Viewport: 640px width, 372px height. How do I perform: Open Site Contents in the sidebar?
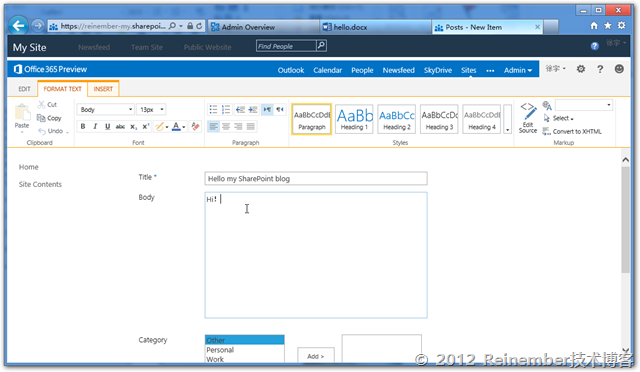pyautogui.click(x=40, y=184)
